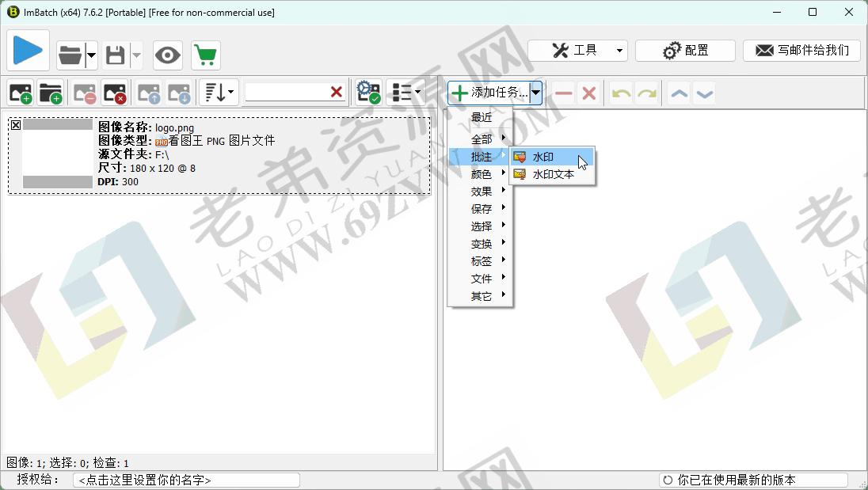Select the 最近 recent menu item
This screenshot has height=490, width=868.
481,117
